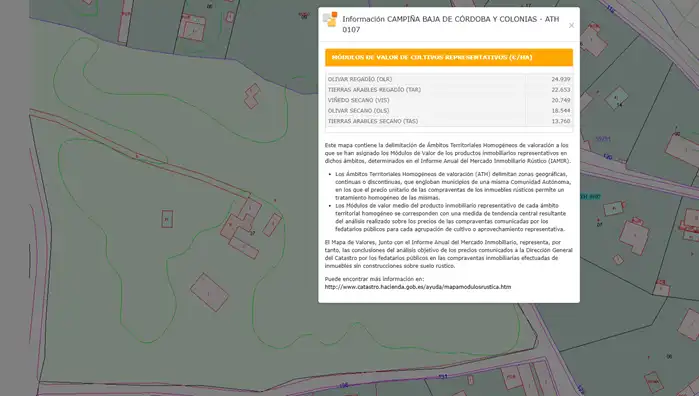Select the value 20.749
699x396 pixels.
(560, 100)
